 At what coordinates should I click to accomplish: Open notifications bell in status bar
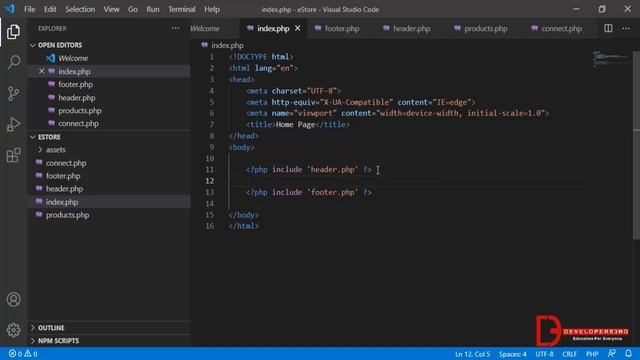tap(629, 353)
